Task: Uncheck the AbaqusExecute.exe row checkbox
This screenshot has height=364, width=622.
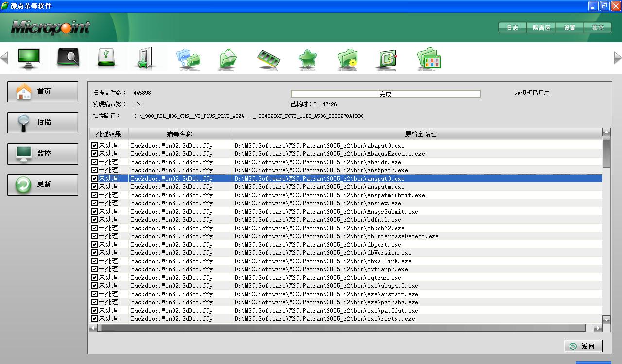Action: [94, 153]
